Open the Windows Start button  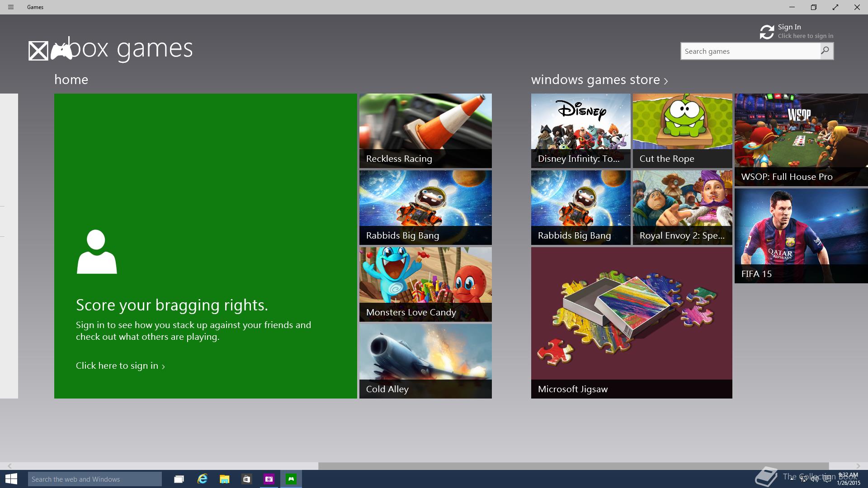coord(11,479)
